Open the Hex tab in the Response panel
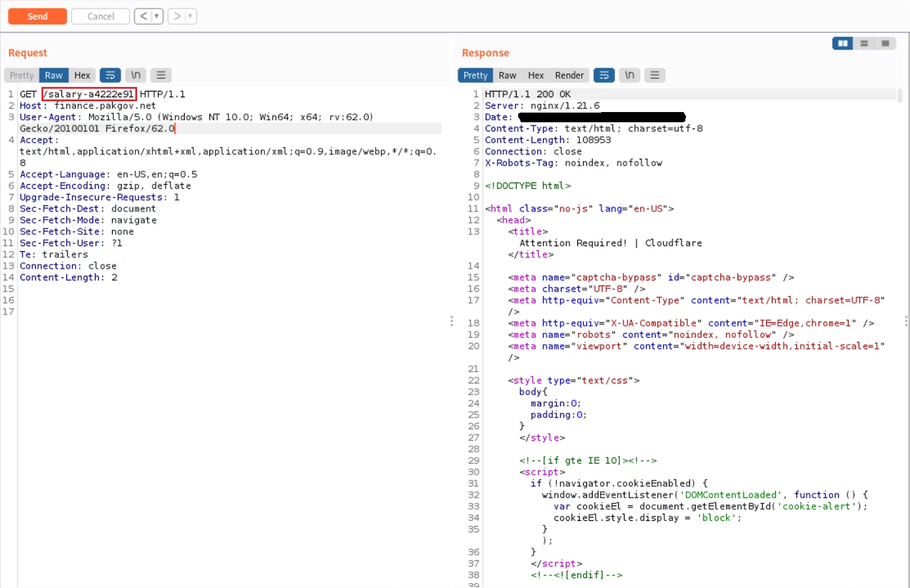Screen dimensions: 910x588 tap(536, 75)
